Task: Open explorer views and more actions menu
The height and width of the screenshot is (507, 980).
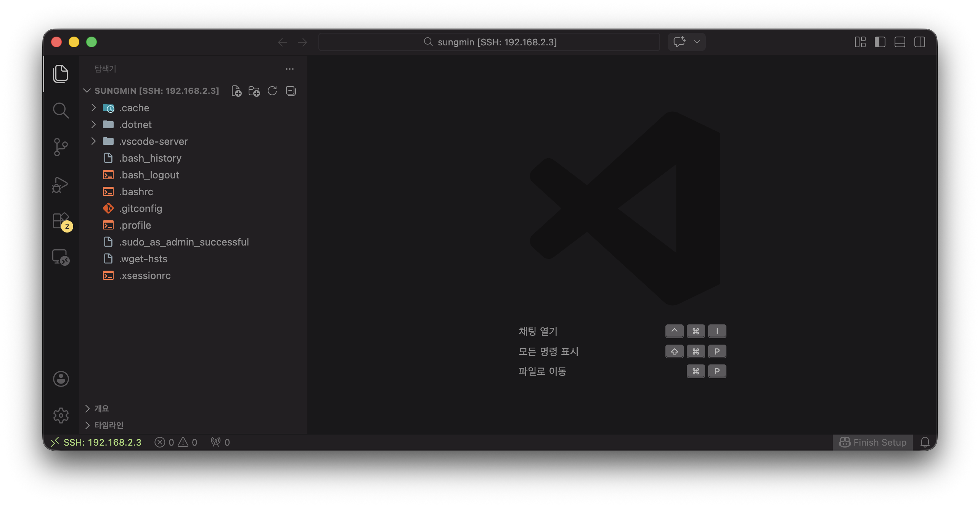Action: click(290, 69)
